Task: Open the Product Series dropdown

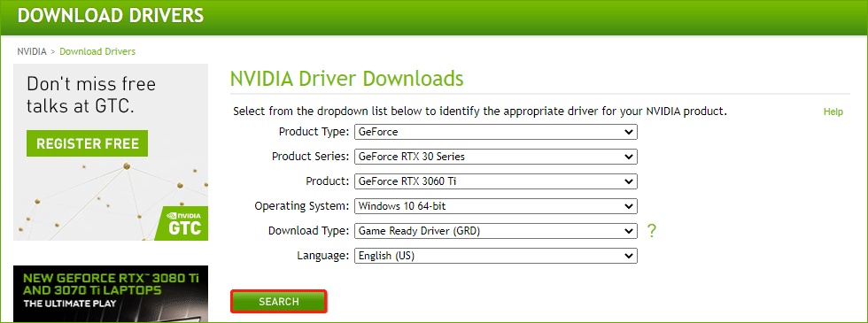Action: pyautogui.click(x=496, y=157)
